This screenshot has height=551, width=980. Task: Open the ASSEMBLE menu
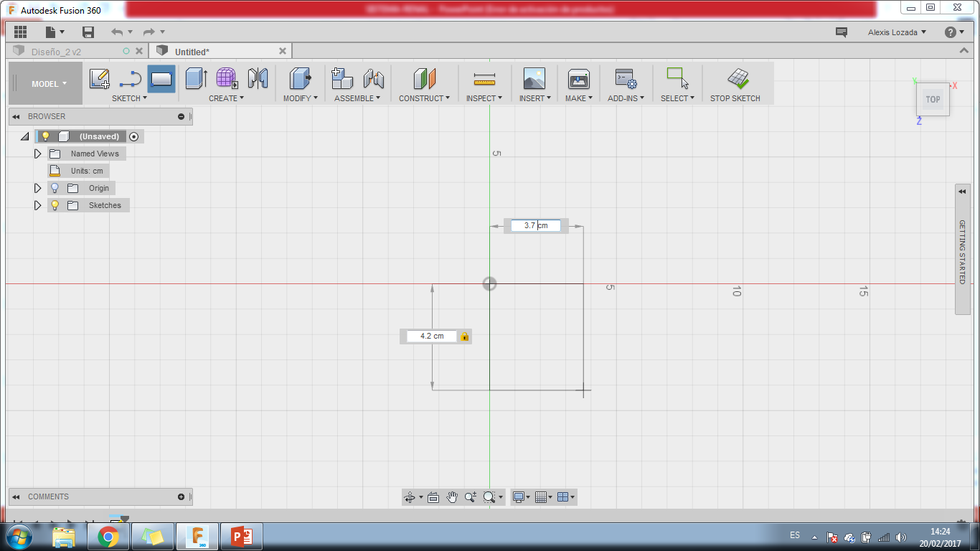[x=357, y=98]
